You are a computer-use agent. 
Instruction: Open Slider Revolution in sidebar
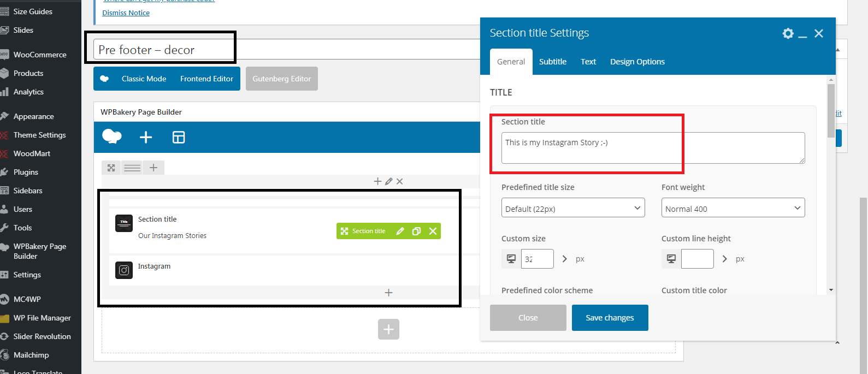tap(42, 336)
